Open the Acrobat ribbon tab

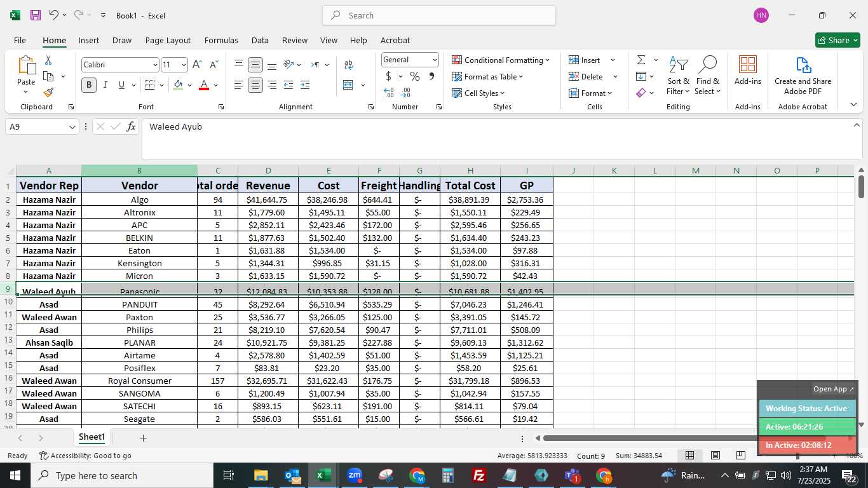pyautogui.click(x=395, y=40)
